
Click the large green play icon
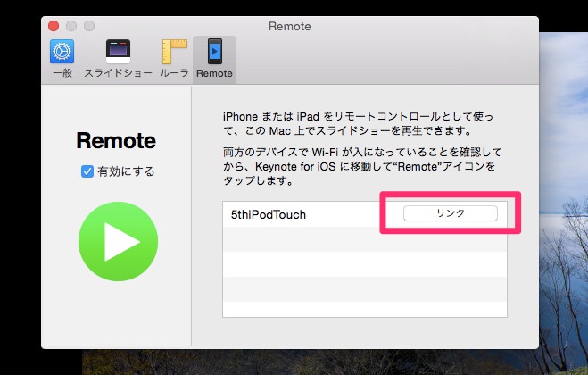118,241
